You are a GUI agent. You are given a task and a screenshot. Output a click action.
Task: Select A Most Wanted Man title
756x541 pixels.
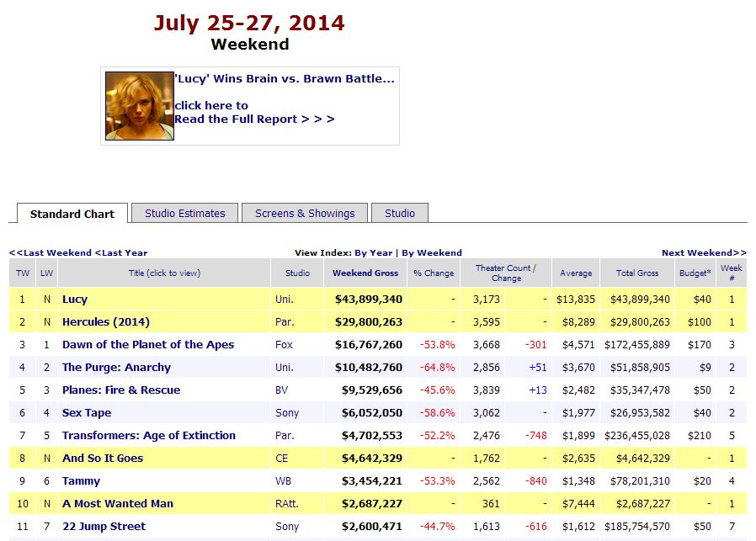click(117, 504)
